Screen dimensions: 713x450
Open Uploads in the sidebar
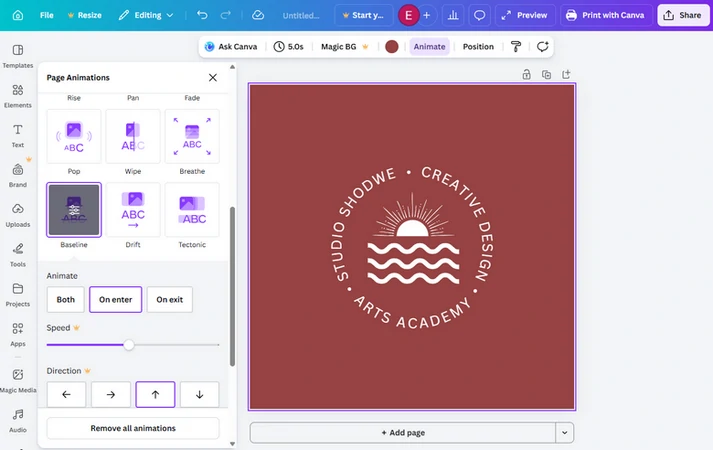point(18,215)
